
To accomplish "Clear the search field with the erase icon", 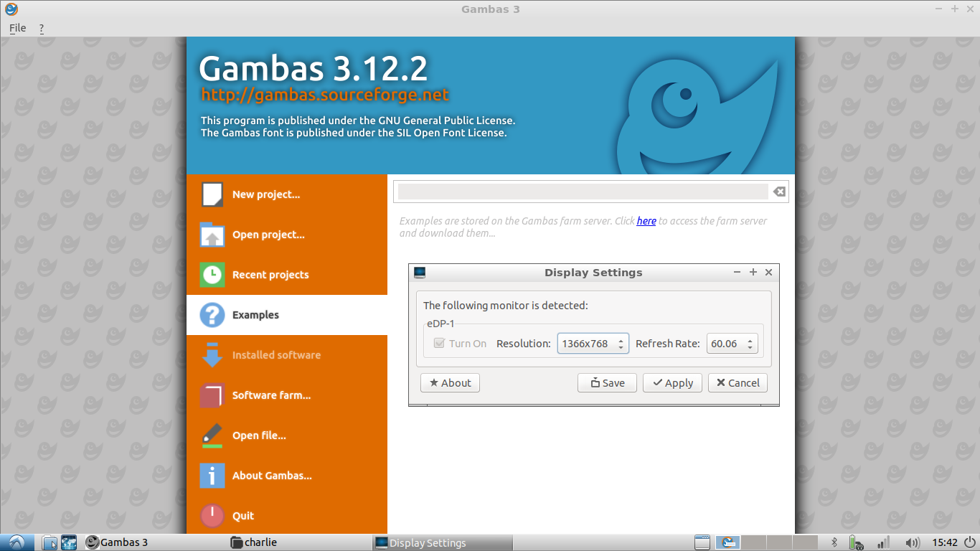I will click(779, 192).
